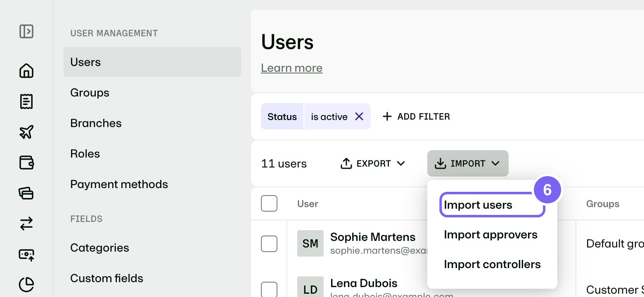
Task: Open the Home icon in sidebar
Action: click(26, 71)
